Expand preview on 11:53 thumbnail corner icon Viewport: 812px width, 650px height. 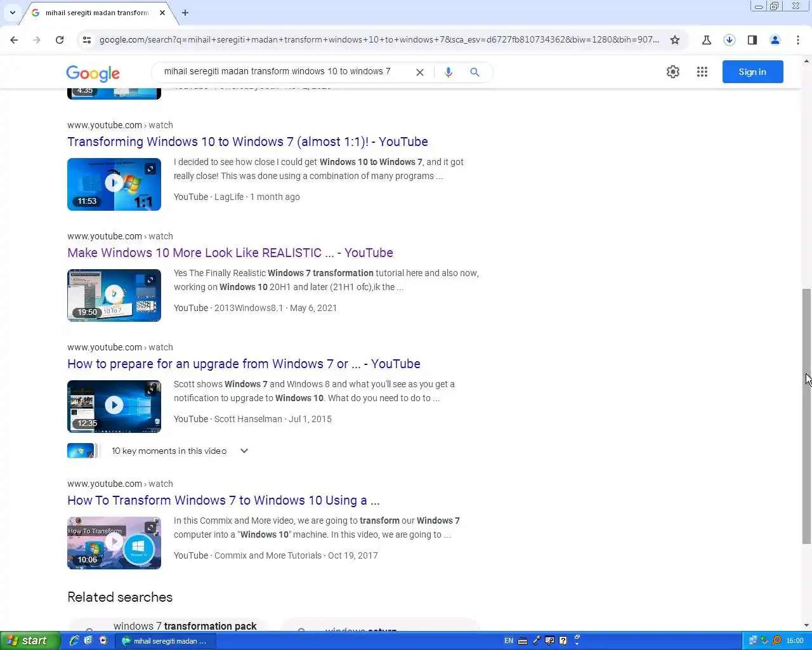pyautogui.click(x=150, y=169)
